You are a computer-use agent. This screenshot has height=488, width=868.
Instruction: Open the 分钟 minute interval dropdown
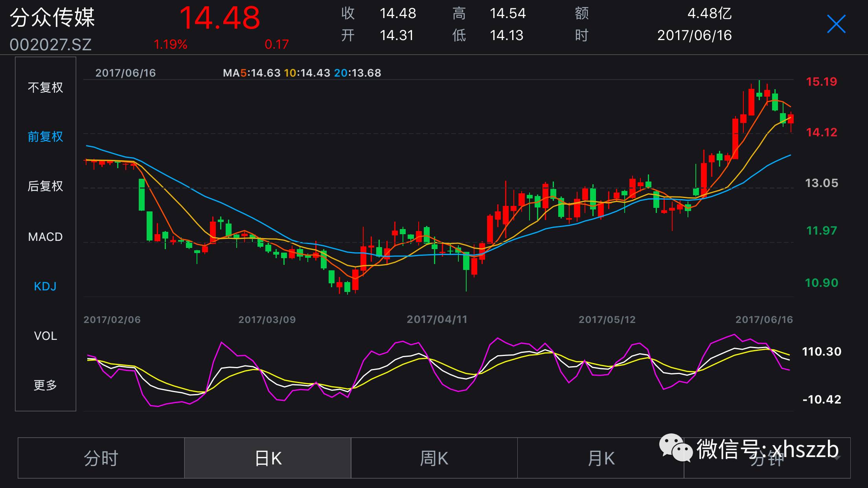click(767, 458)
